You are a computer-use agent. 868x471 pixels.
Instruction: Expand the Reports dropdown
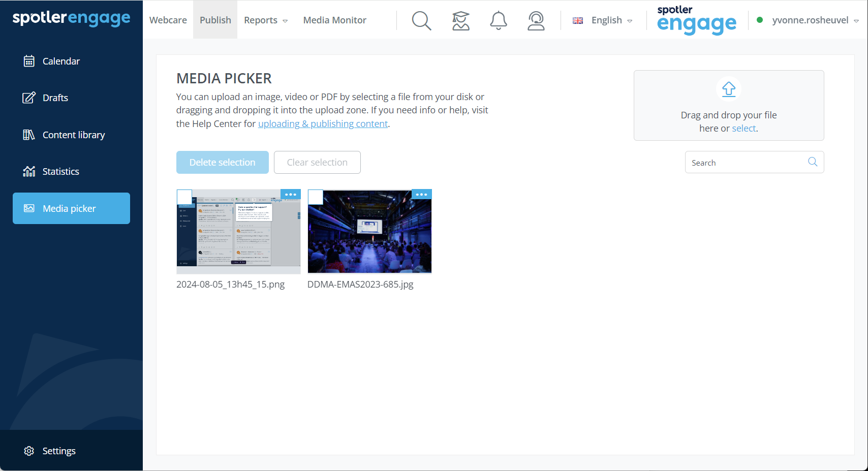tap(266, 20)
